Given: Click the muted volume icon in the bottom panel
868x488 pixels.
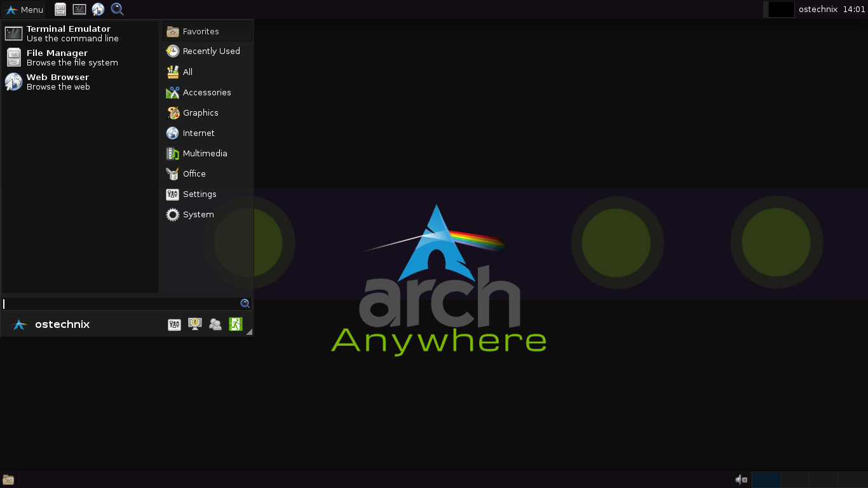Looking at the screenshot, I should (741, 480).
